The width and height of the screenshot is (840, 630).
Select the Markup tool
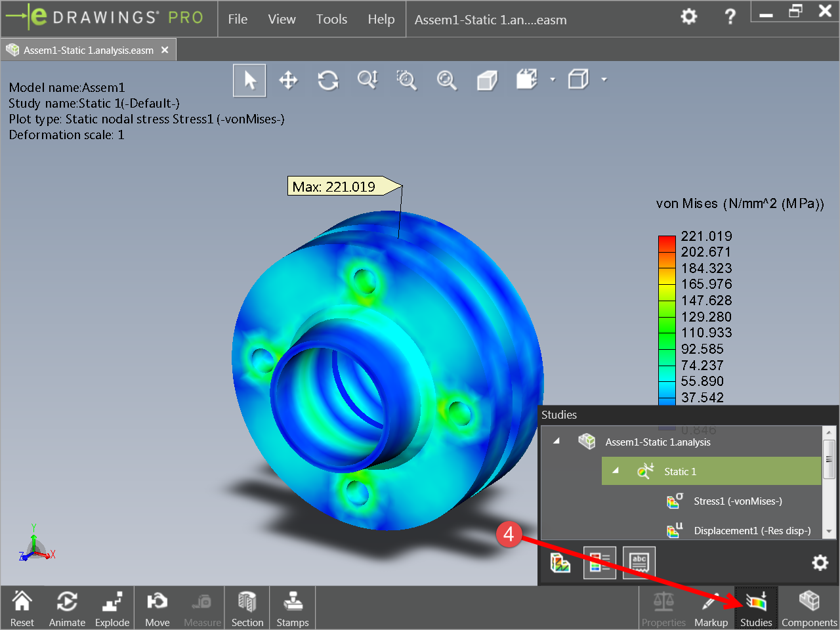[711, 606]
